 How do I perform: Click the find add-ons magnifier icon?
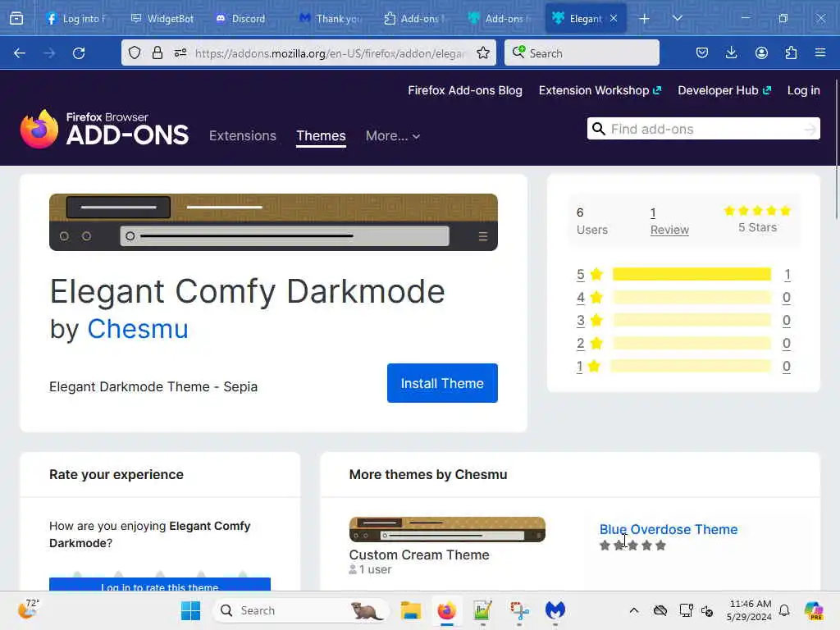(x=599, y=129)
